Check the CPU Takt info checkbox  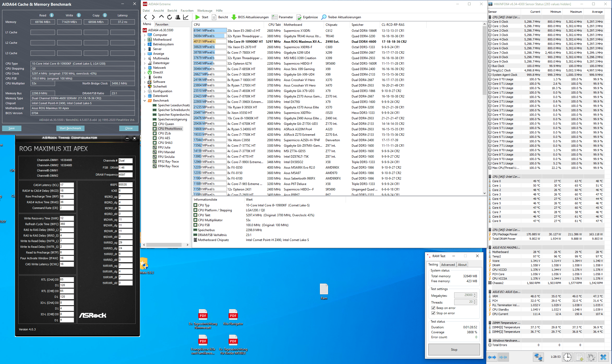[195, 215]
